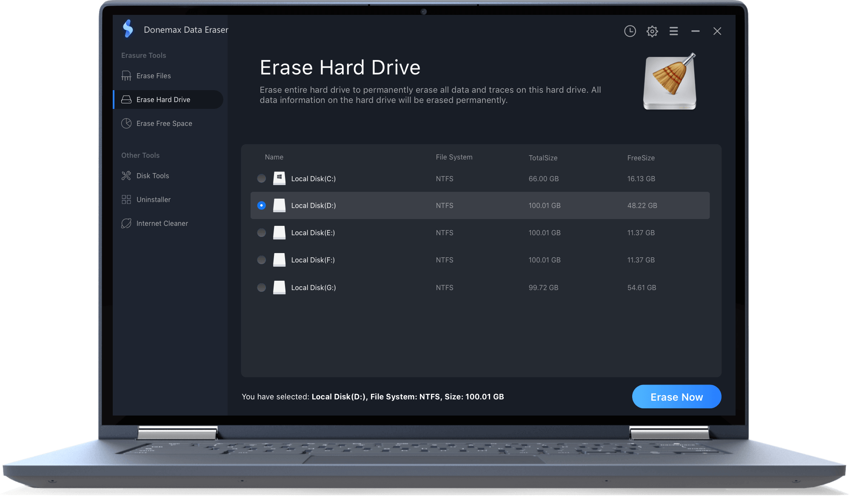Click the Donemax Data Eraser title
The width and height of the screenshot is (850, 504).
pos(186,30)
